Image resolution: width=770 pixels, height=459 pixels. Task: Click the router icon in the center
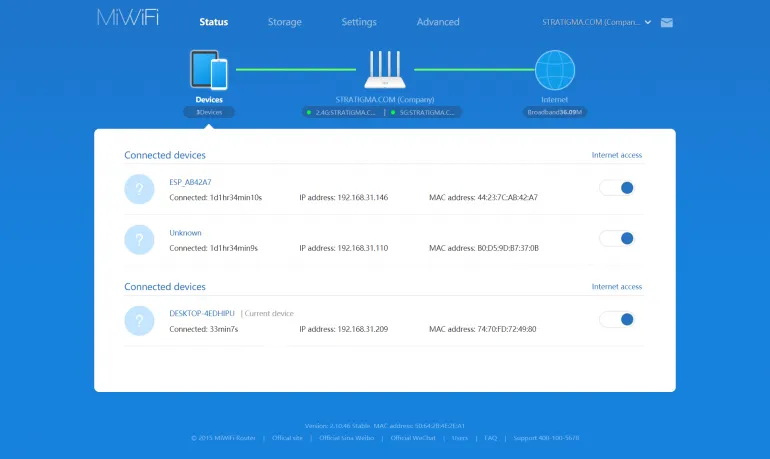[384, 70]
